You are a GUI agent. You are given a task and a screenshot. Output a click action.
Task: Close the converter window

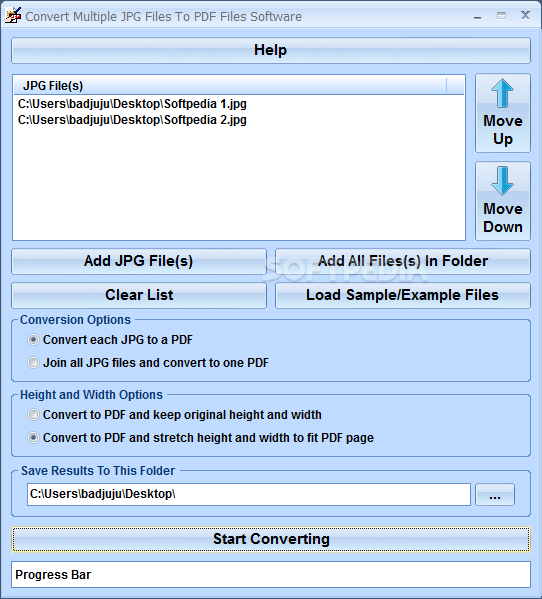pyautogui.click(x=526, y=15)
